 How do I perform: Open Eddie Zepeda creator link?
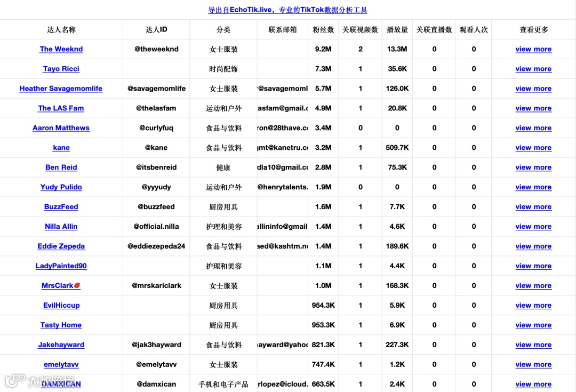(x=61, y=246)
